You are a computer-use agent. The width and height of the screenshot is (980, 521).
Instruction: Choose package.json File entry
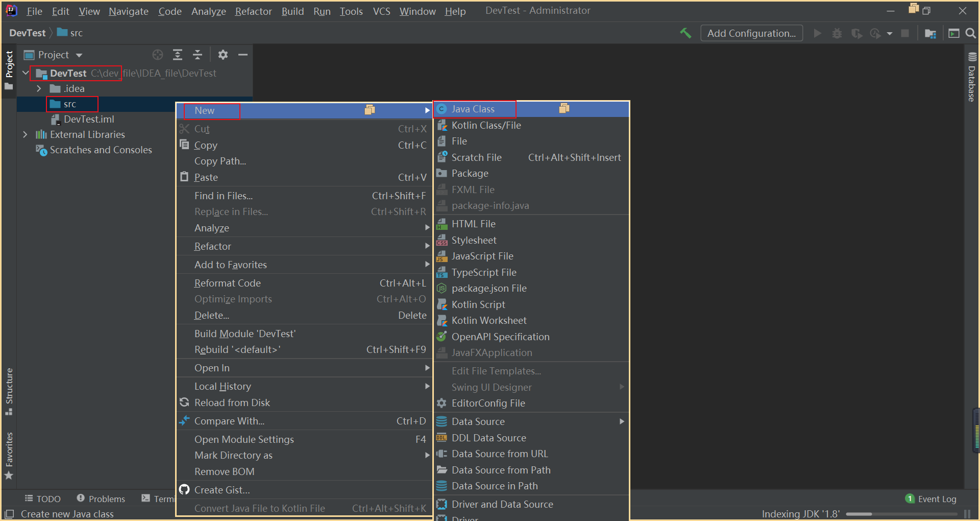click(531, 288)
